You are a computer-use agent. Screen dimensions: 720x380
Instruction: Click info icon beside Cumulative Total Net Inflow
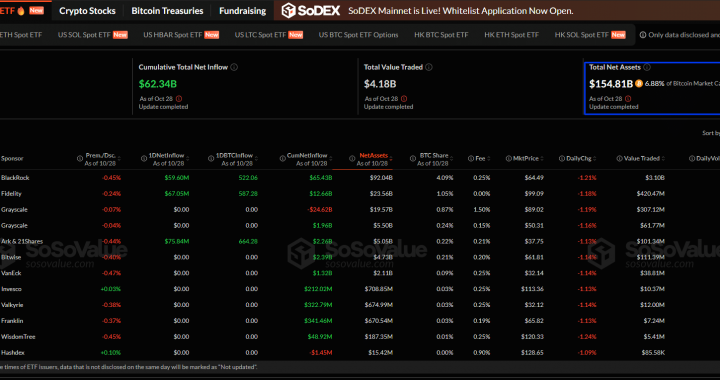click(x=234, y=67)
